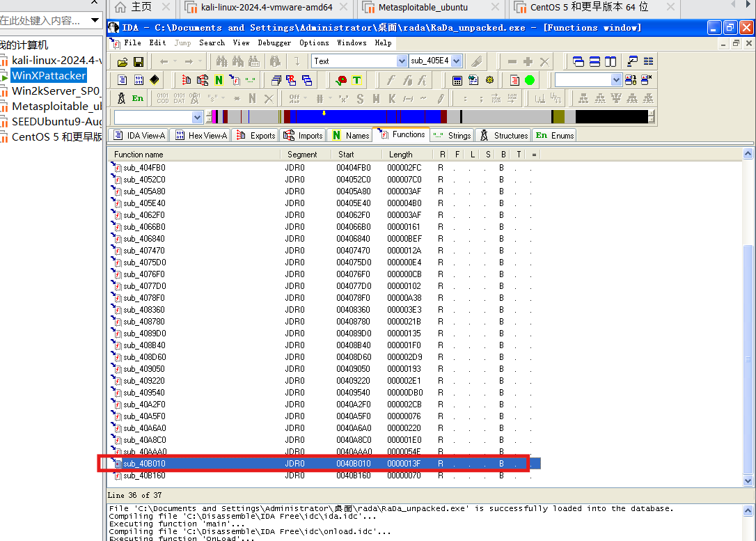The height and width of the screenshot is (541, 756).
Task: Open the Options menu
Action: 314,43
